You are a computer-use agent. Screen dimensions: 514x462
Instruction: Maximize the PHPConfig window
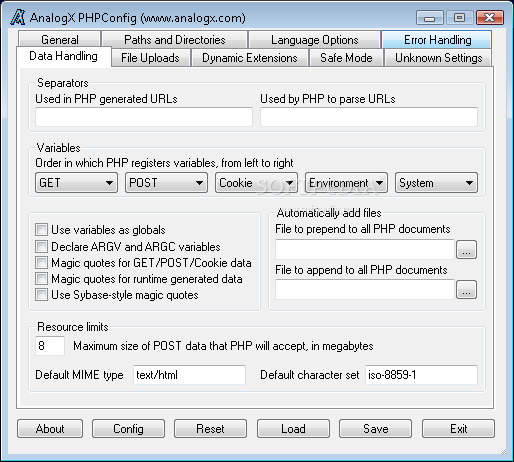click(x=460, y=18)
